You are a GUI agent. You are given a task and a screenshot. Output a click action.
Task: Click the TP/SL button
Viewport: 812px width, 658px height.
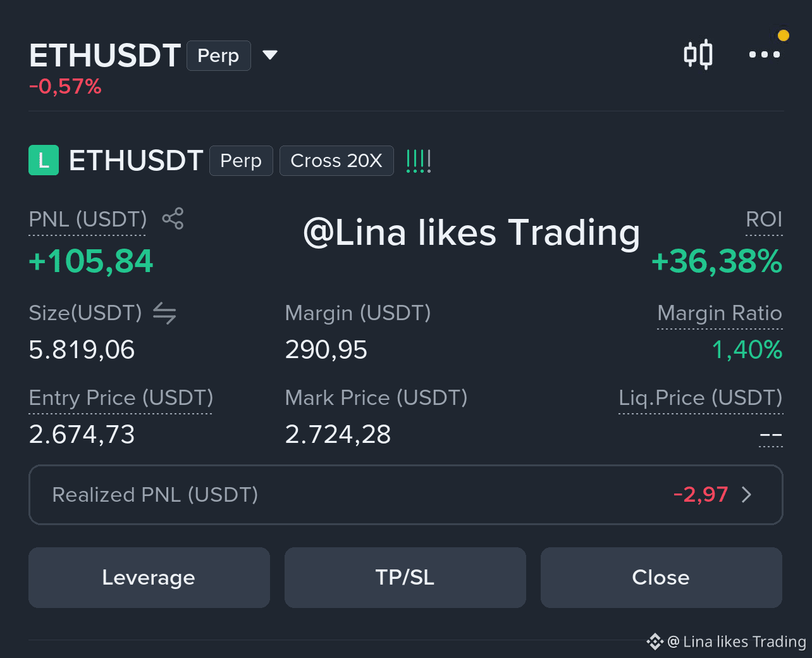tap(405, 578)
